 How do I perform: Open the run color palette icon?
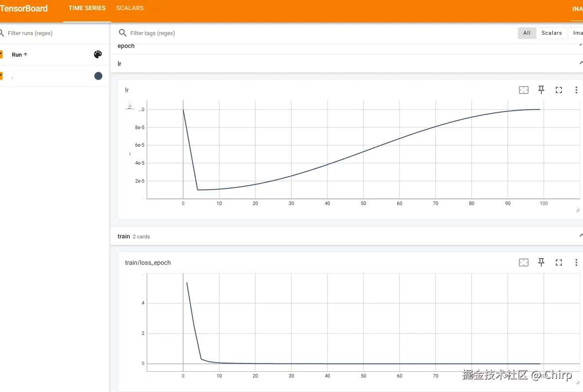point(98,54)
